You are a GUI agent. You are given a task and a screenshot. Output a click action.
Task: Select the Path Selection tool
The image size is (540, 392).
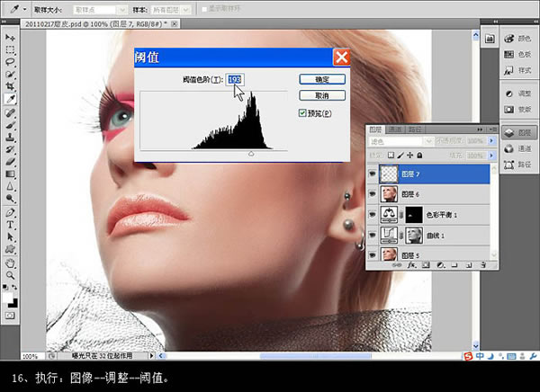(x=10, y=236)
